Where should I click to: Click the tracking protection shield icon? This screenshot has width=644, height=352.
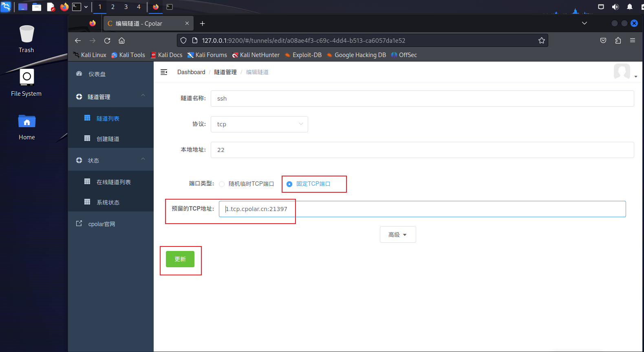pyautogui.click(x=183, y=40)
